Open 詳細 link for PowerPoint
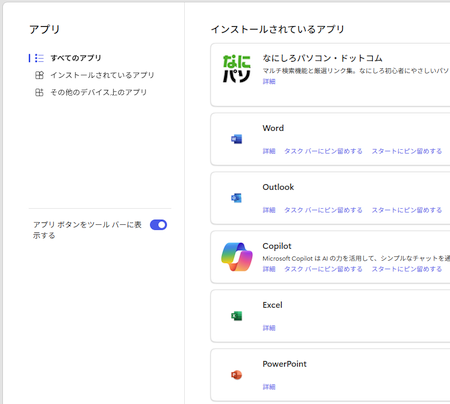 pos(269,387)
